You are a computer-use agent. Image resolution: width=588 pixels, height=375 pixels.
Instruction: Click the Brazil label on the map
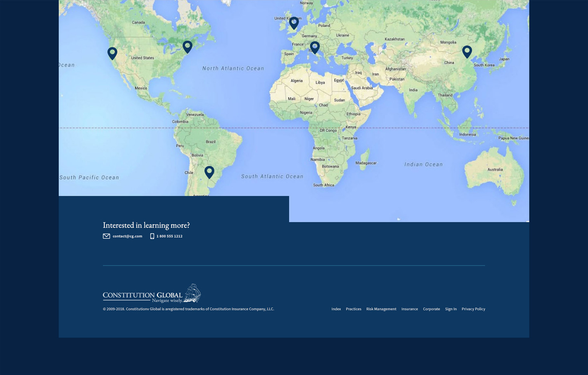(210, 141)
